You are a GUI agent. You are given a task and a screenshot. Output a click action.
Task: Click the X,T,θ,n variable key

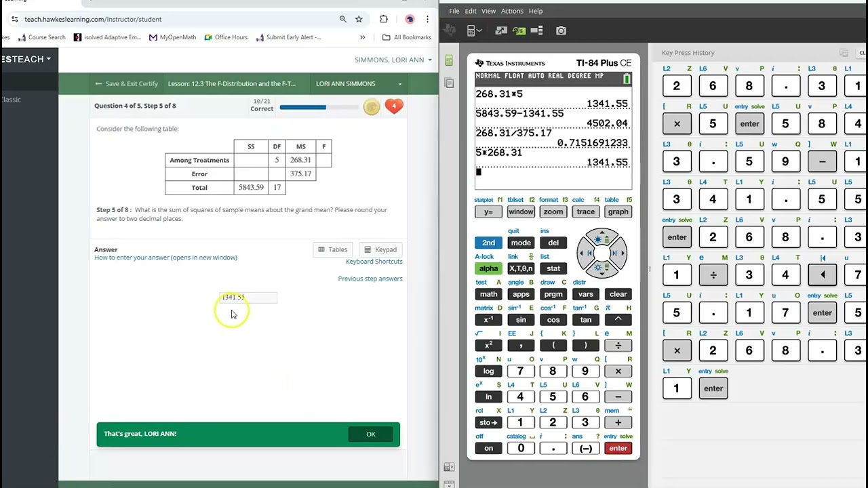521,268
